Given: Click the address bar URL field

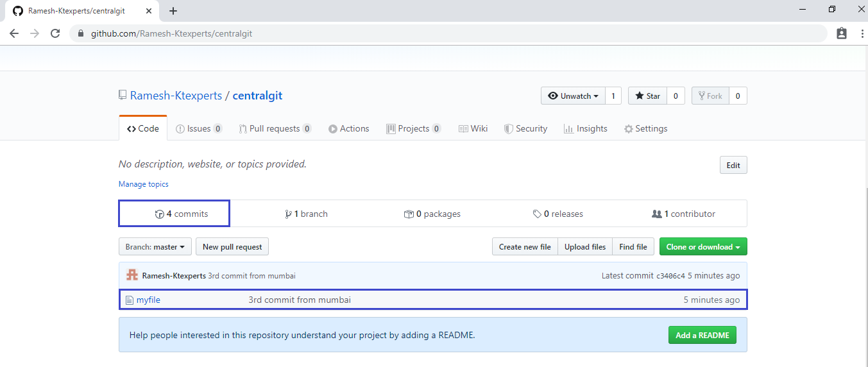Looking at the screenshot, I should coord(449,33).
